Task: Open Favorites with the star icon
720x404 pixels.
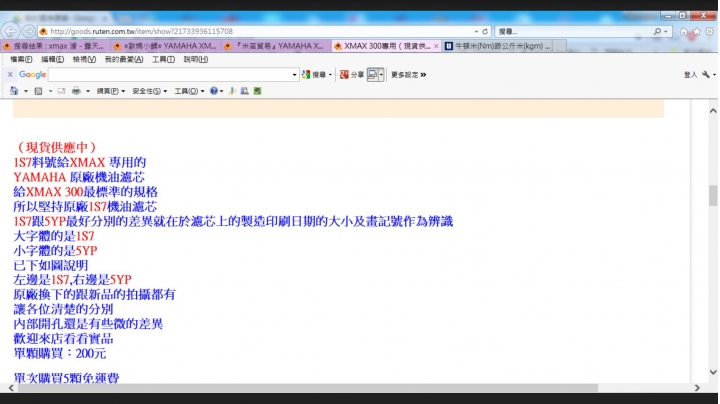Action: (x=697, y=32)
